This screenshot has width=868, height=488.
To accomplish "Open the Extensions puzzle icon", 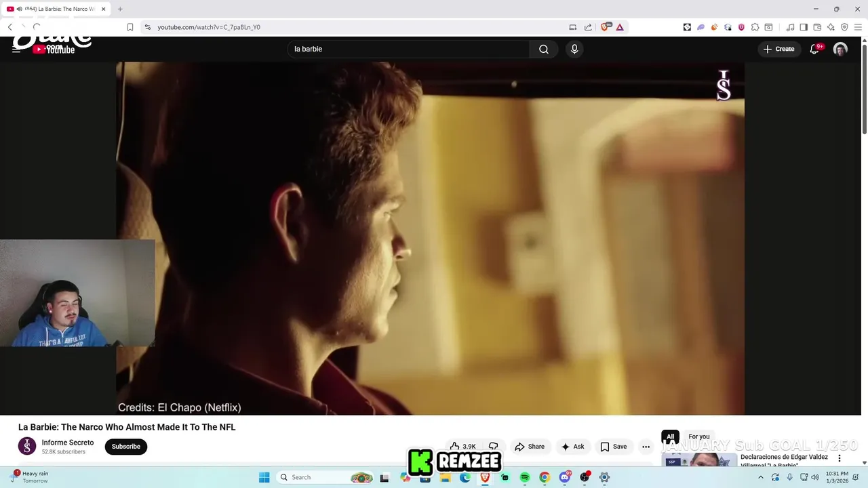I will [x=755, y=27].
